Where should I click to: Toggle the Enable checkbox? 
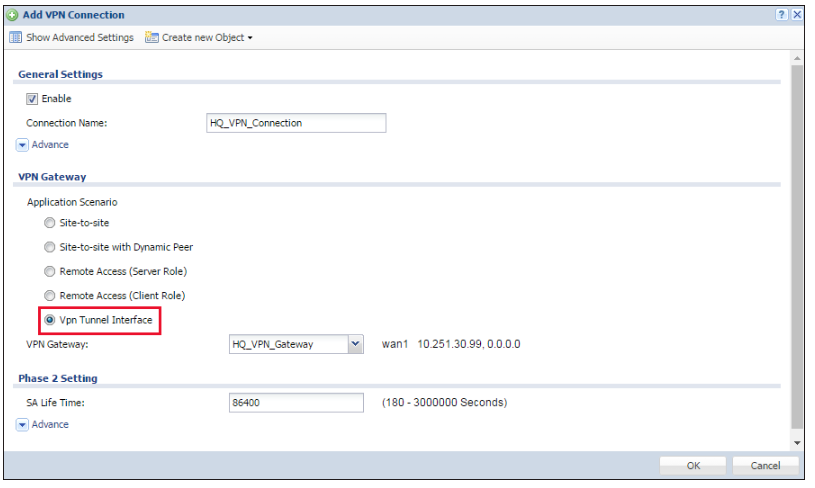tap(32, 99)
